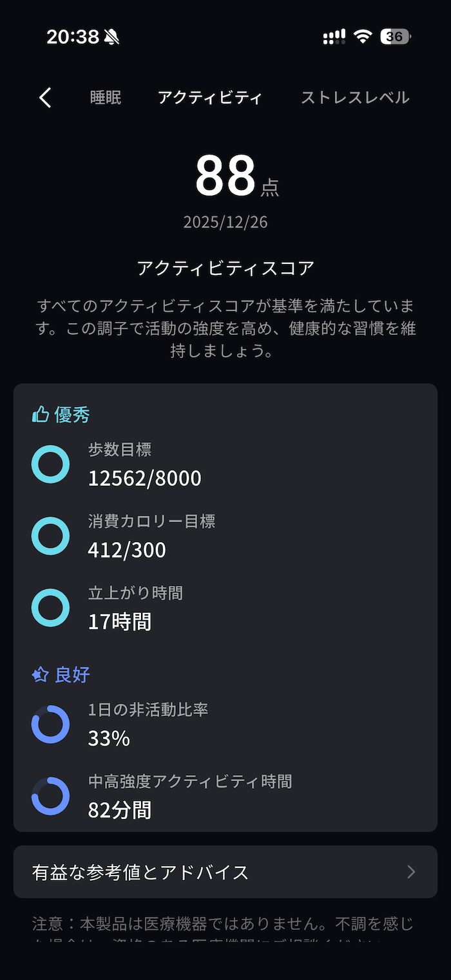This screenshot has width=451, height=980.
Task: Tap the Wi-Fi status icon
Action: [363, 37]
